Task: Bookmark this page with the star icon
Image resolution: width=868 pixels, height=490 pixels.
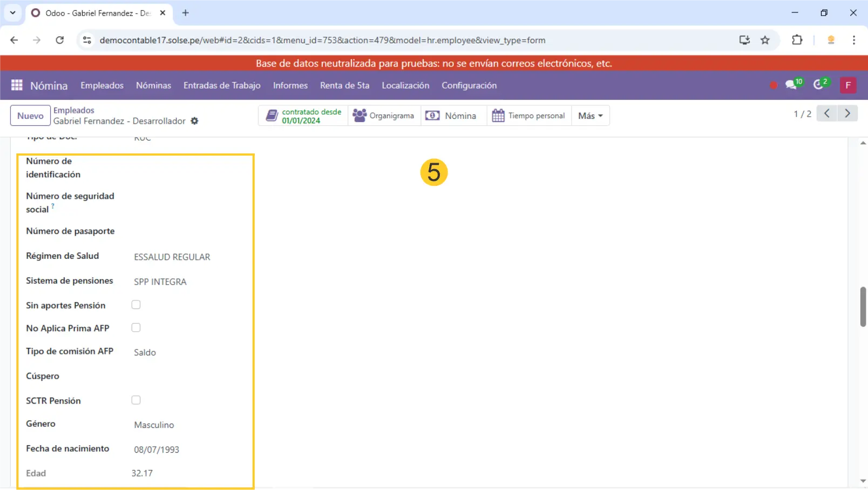Action: (765, 40)
